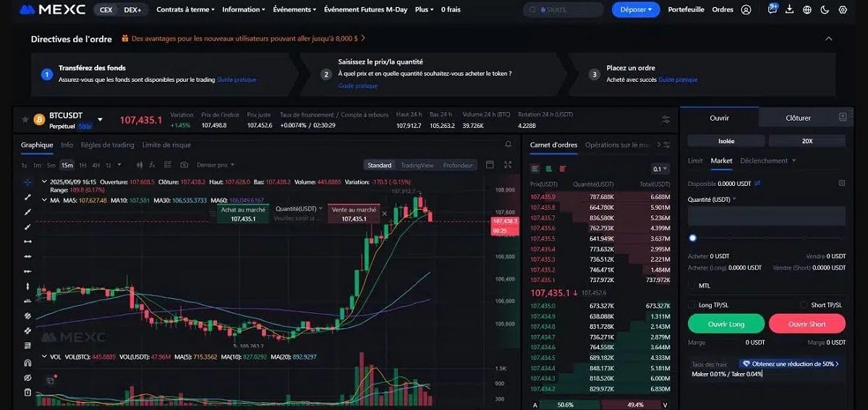Viewport: 868px width, 410px height.
Task: Click the notification bell above order book
Action: click(508, 145)
